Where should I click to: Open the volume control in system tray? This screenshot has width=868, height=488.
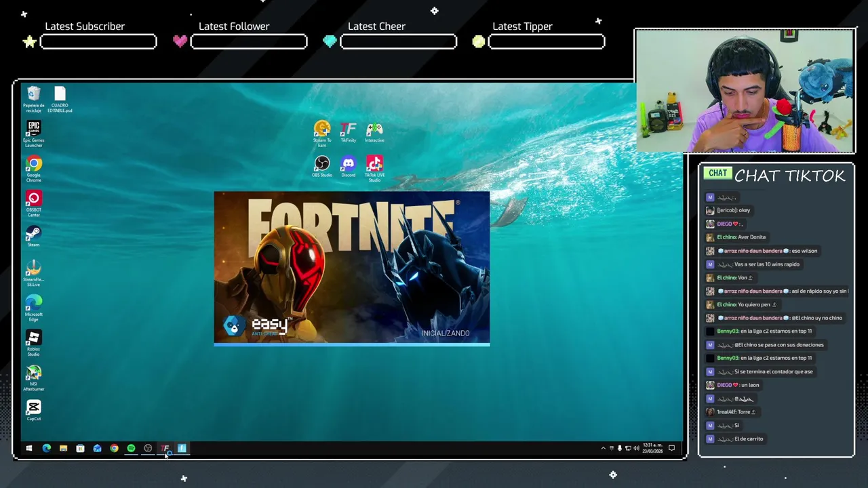(636, 448)
